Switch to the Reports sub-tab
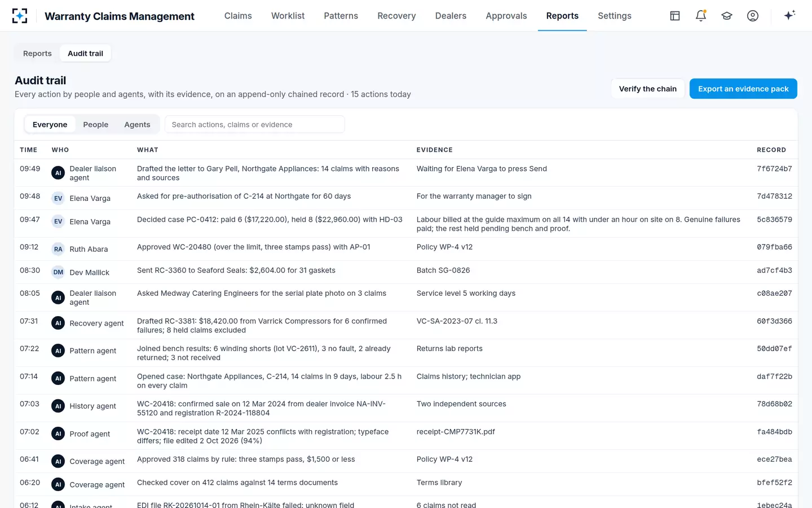The height and width of the screenshot is (508, 812). pyautogui.click(x=37, y=53)
